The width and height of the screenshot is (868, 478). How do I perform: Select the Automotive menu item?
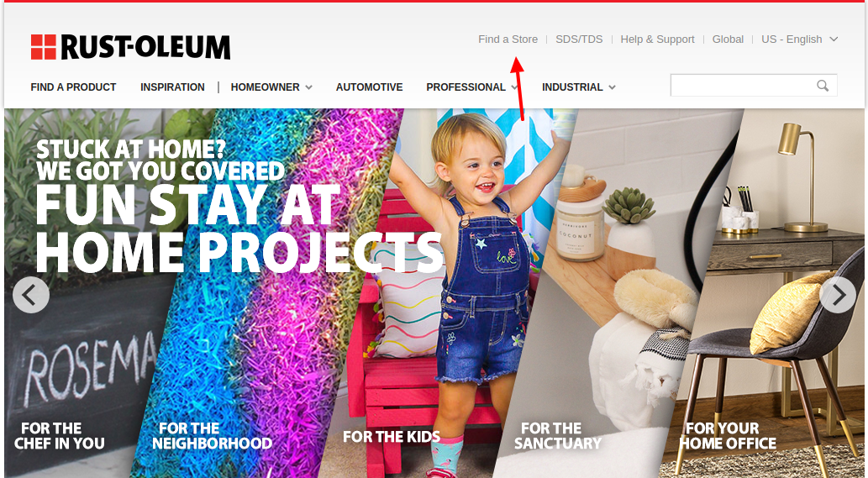(369, 87)
